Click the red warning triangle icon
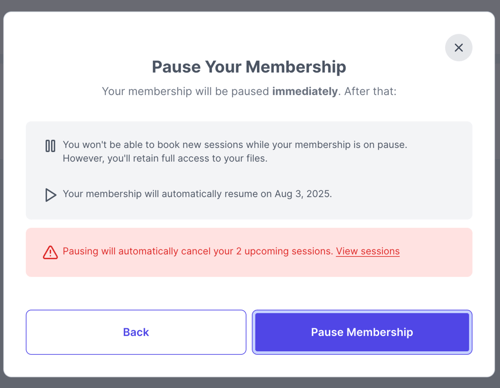 click(x=50, y=252)
